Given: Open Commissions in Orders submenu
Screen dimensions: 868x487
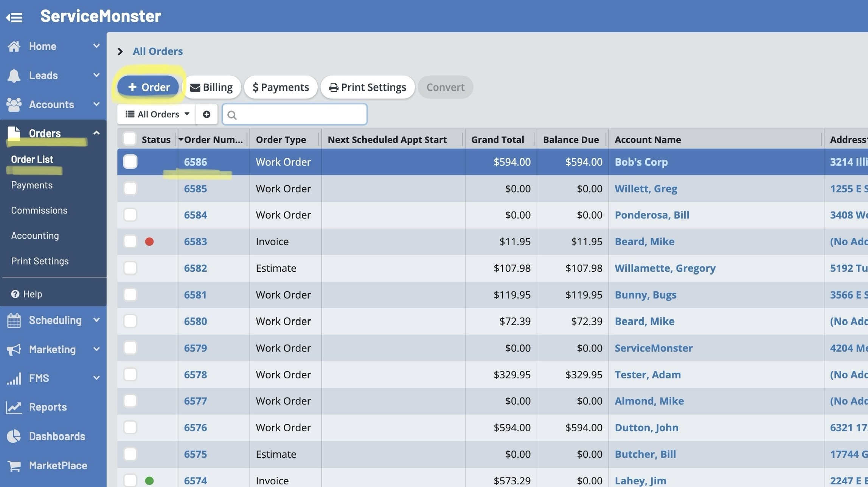Looking at the screenshot, I should (39, 210).
